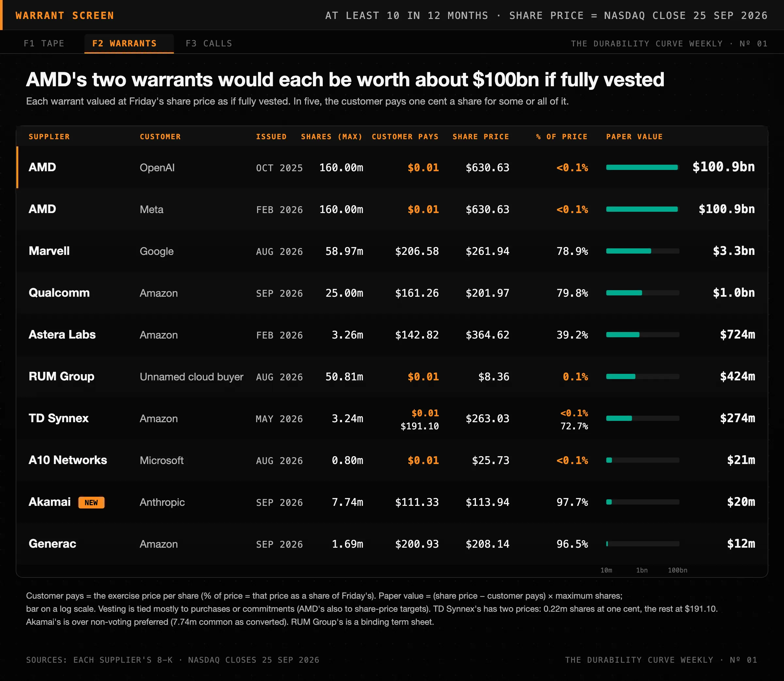
Task: Click the $111.33 customer pays value
Action: pyautogui.click(x=417, y=502)
